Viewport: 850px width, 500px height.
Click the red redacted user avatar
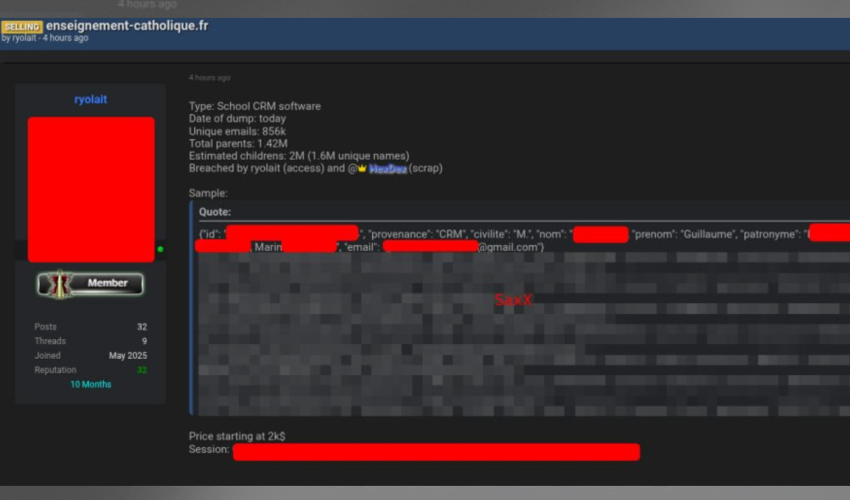pyautogui.click(x=91, y=189)
